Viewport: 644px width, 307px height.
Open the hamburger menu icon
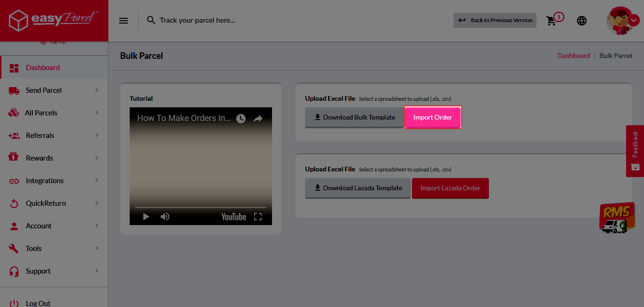pos(124,21)
